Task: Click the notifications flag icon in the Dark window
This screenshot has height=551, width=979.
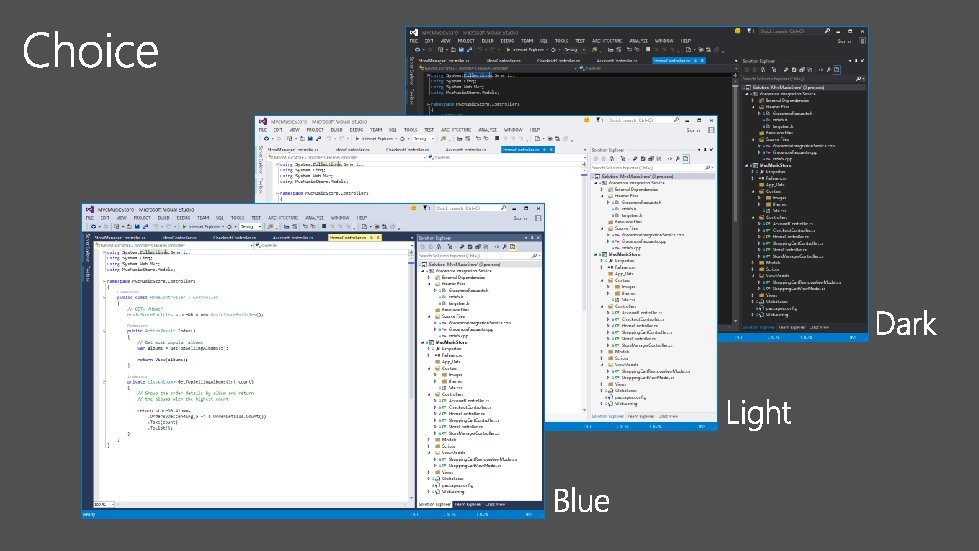Action: [749, 30]
